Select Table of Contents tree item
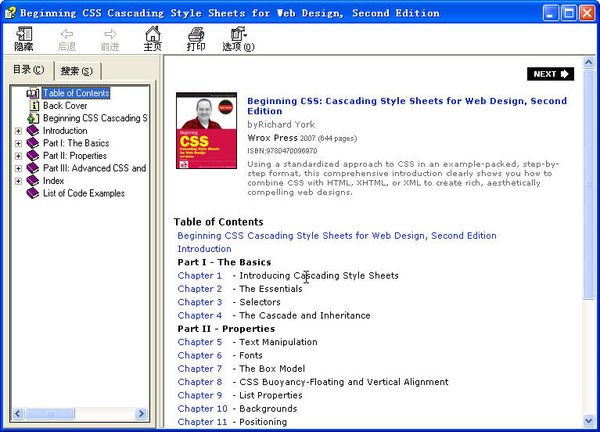 point(76,93)
